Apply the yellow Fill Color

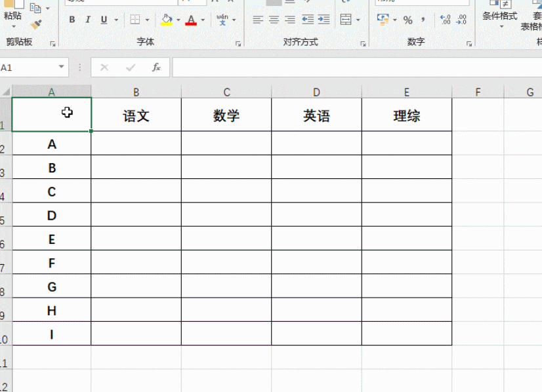pos(167,20)
